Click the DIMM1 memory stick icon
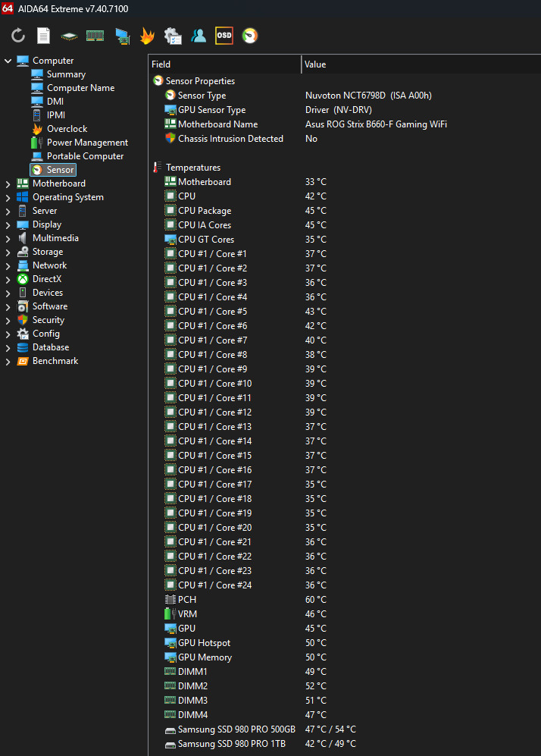Image resolution: width=541 pixels, height=756 pixels. [170, 671]
